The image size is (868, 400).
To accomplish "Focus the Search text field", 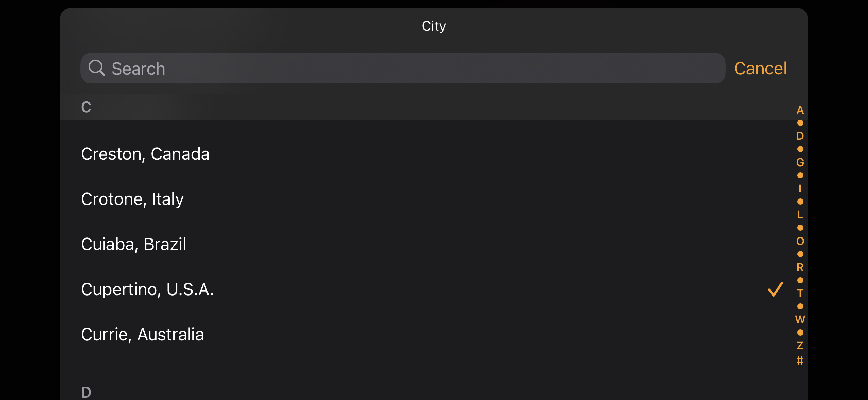I will [403, 68].
